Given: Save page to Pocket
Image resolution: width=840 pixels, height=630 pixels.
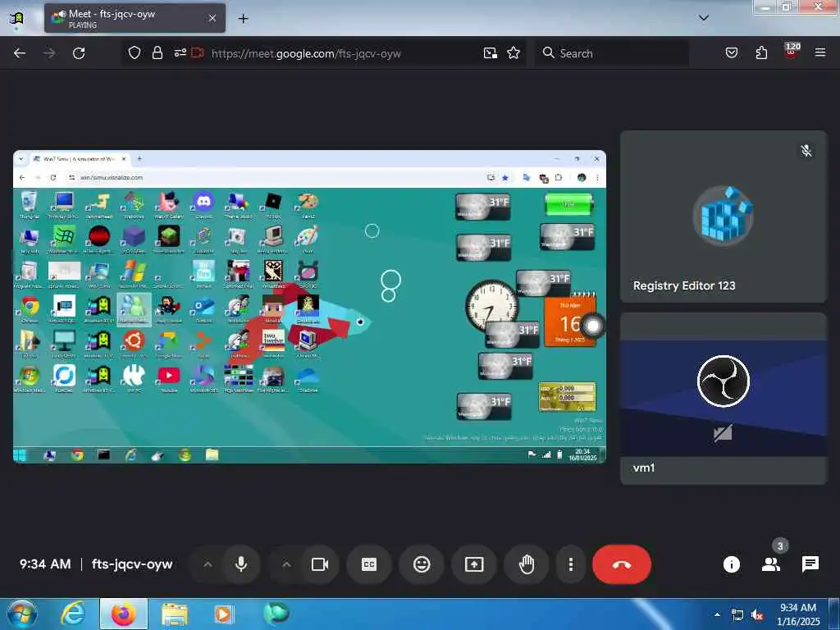Looking at the screenshot, I should click(731, 53).
